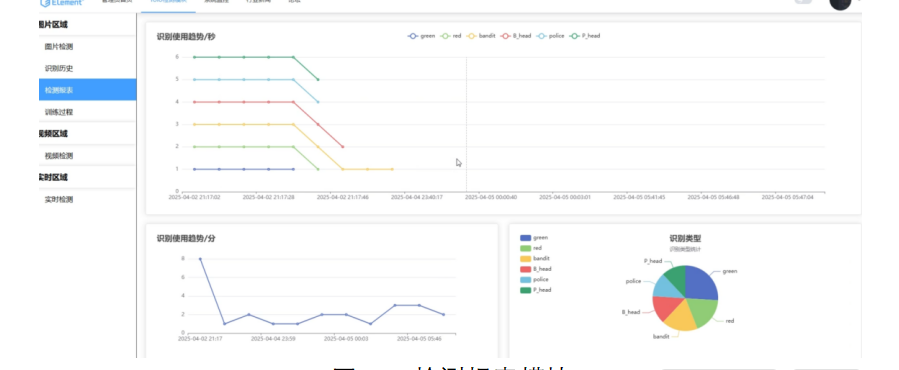
Task: Toggle B_head in the pie chart legend list
Action: [x=536, y=269]
